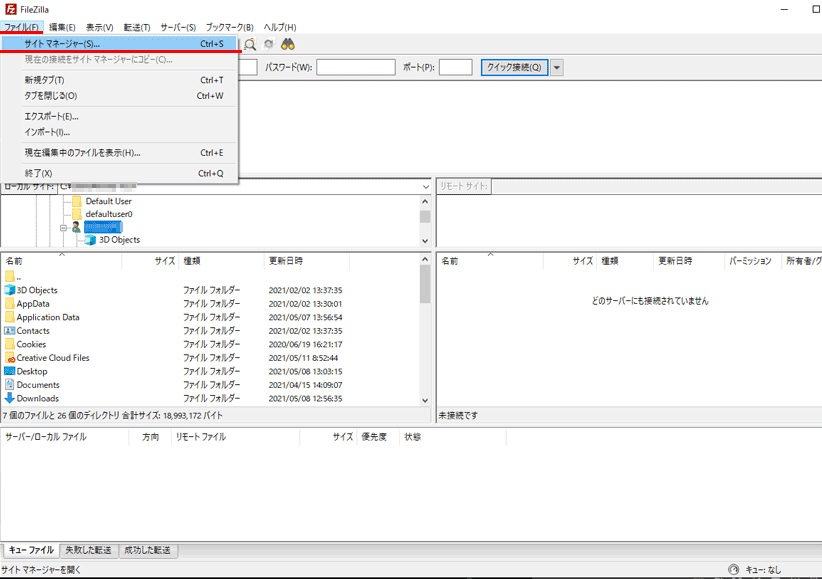This screenshot has width=822, height=579.
Task: Sort local files by type (種類) column
Action: click(x=221, y=261)
